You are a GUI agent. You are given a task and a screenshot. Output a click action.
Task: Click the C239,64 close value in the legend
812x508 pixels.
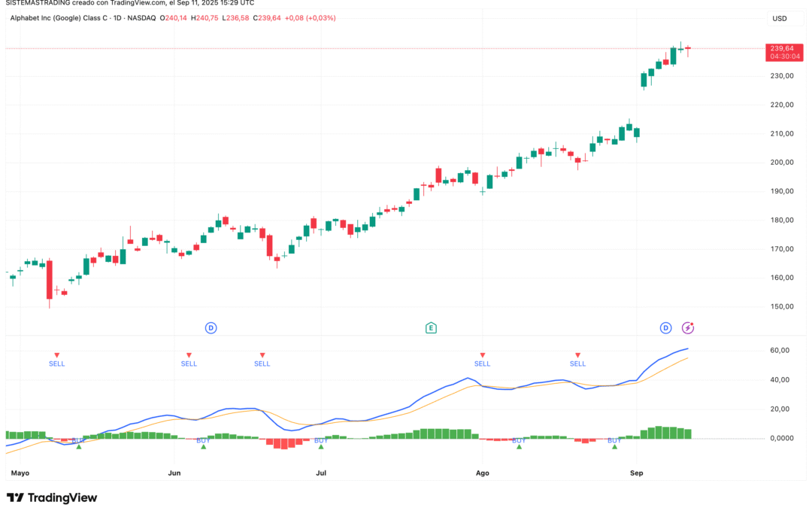click(x=267, y=17)
